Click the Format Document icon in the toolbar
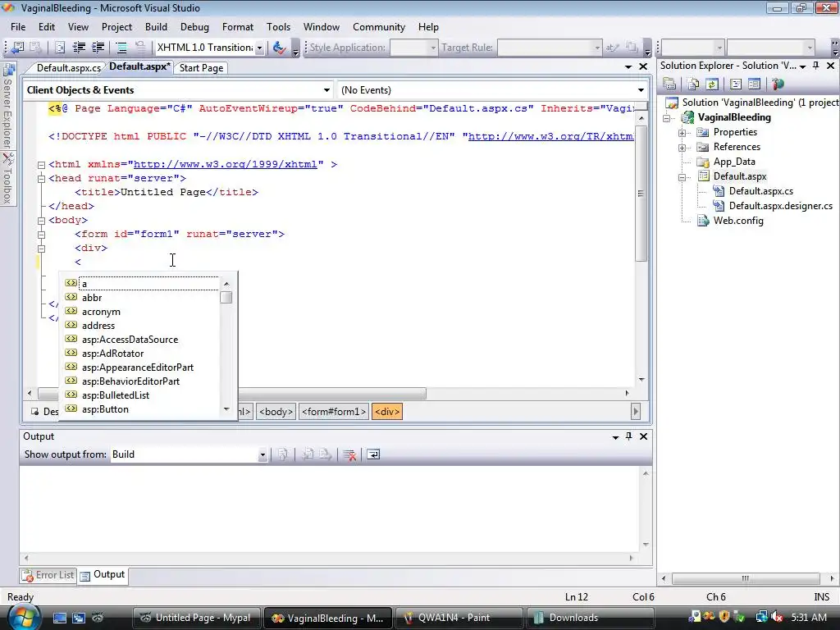Image resolution: width=840 pixels, height=630 pixels. click(60, 48)
